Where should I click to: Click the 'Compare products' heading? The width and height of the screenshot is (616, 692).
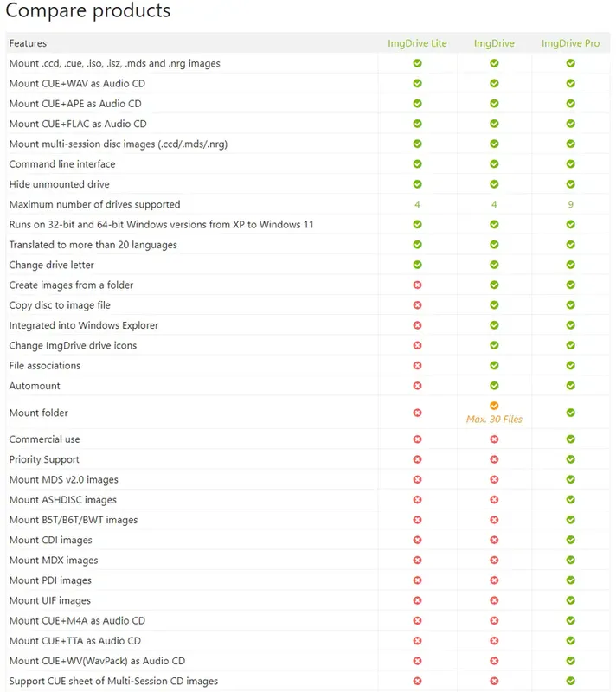click(x=88, y=11)
